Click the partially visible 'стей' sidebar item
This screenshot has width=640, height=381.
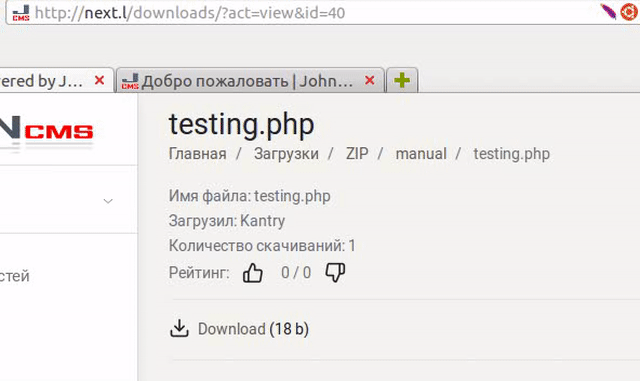point(15,276)
